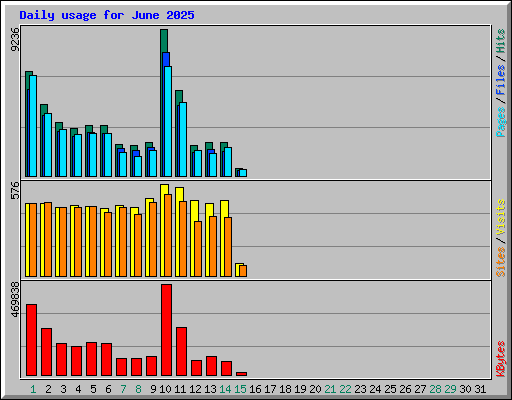Click day 12 on the x-axis

tap(195, 389)
